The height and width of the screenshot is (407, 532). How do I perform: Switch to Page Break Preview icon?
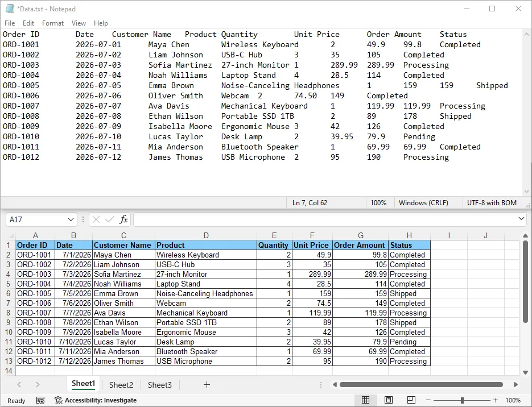(411, 400)
